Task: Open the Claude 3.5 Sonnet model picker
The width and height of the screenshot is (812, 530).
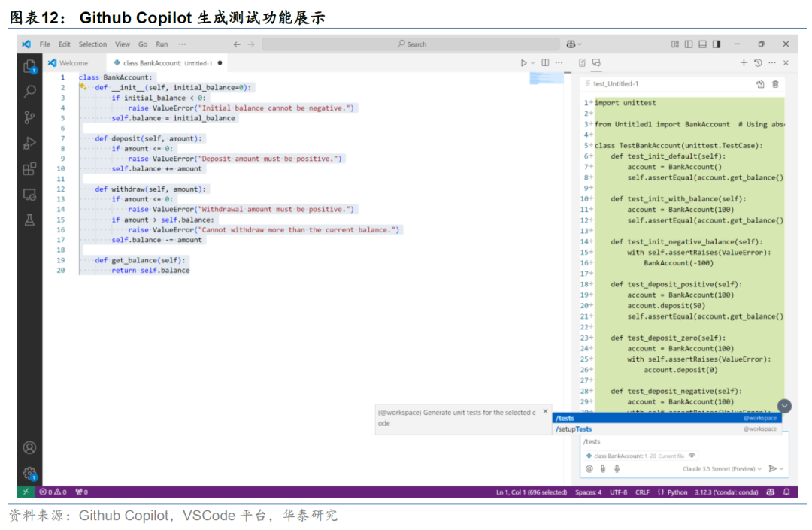Action: tap(722, 468)
